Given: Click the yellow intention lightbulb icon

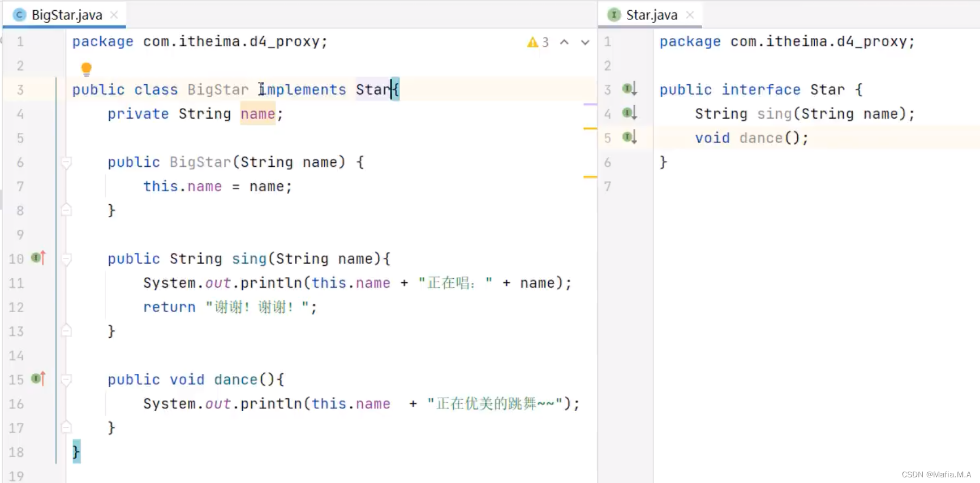Looking at the screenshot, I should (86, 69).
